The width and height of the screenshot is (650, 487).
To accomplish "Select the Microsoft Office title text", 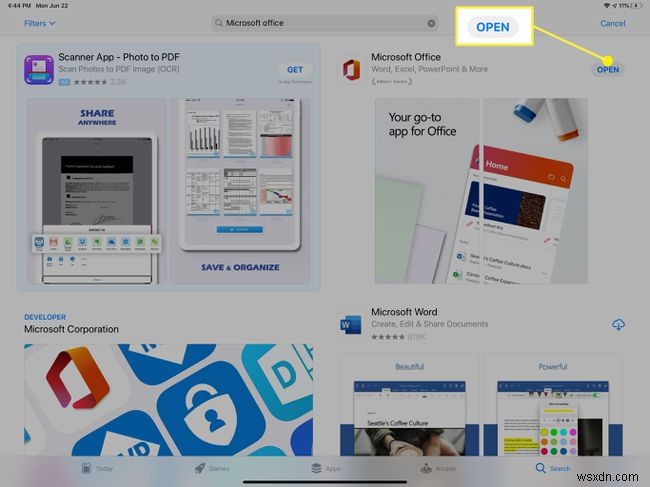I will point(406,57).
